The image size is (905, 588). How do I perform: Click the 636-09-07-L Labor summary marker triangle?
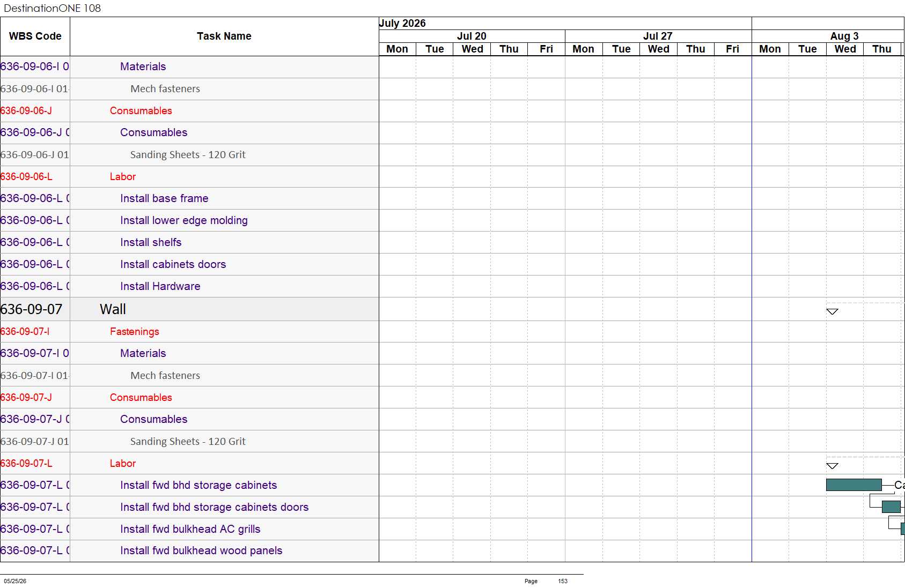click(x=832, y=466)
